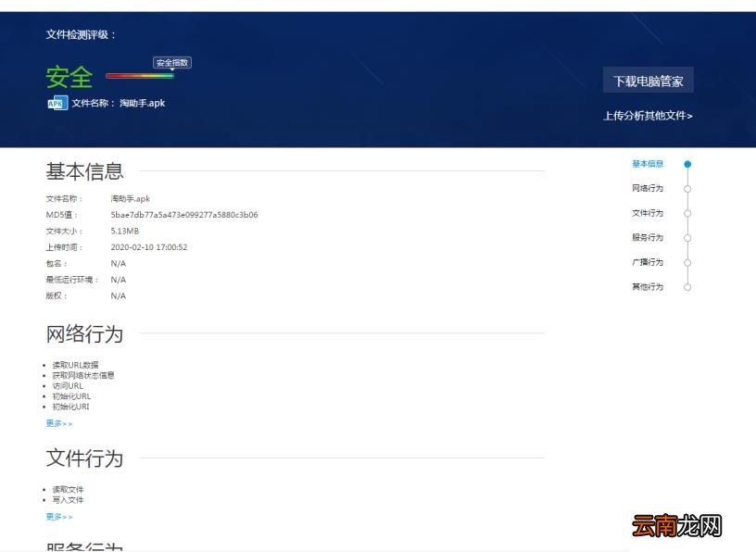
Task: Jump to 服务行为 in side navigation
Action: tap(648, 237)
